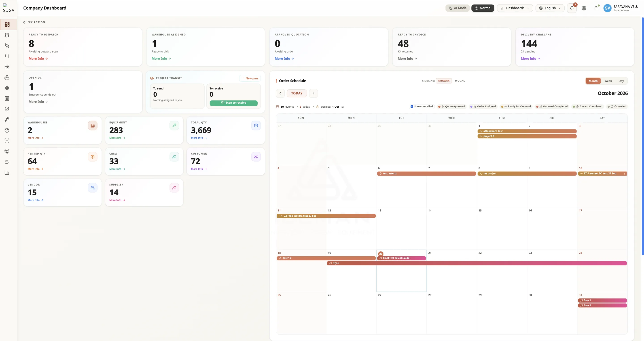Click the stacked boxes icon in the sidebar

pyautogui.click(x=7, y=77)
